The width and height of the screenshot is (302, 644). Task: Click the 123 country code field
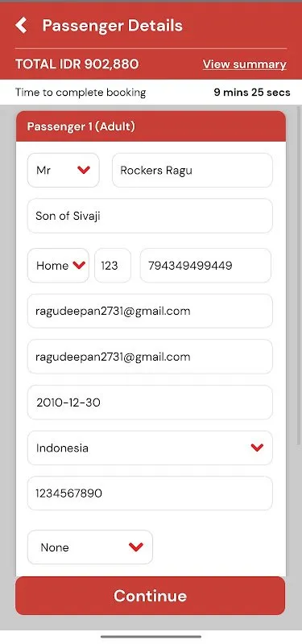pyautogui.click(x=113, y=266)
